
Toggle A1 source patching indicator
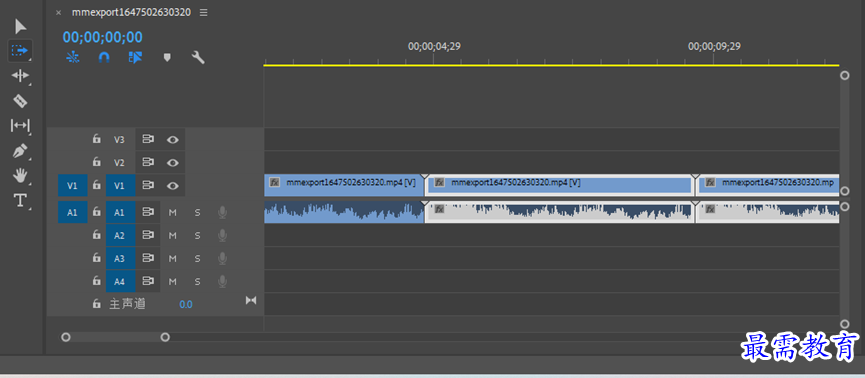73,212
